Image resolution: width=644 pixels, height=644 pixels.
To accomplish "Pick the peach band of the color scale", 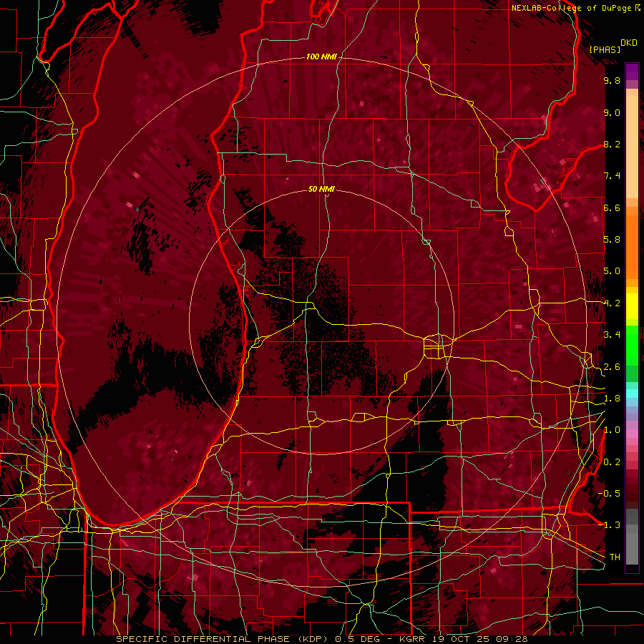I will pyautogui.click(x=632, y=144).
